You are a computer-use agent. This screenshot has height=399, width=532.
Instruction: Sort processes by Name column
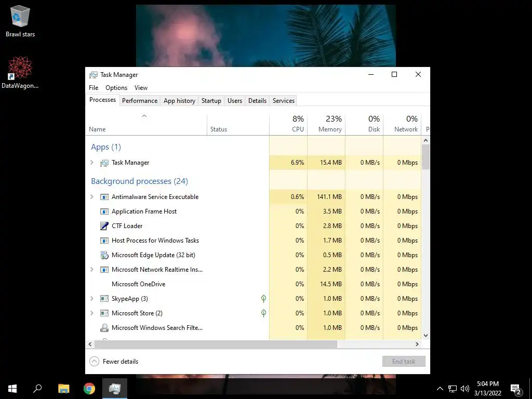pyautogui.click(x=146, y=125)
